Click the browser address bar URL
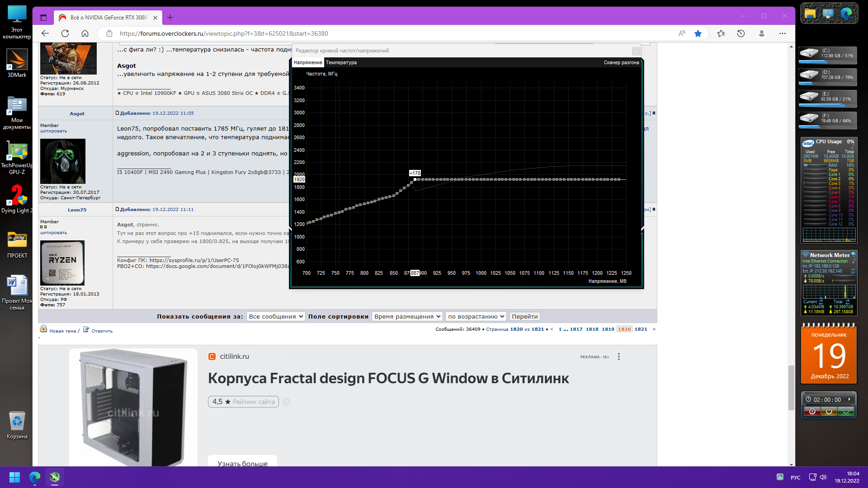The image size is (868, 488). [224, 33]
